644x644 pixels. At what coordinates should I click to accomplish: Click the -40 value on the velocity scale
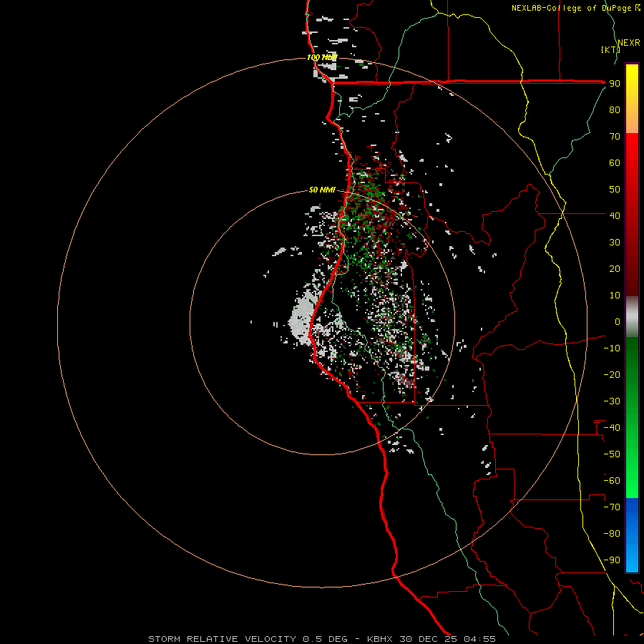[x=612, y=428]
